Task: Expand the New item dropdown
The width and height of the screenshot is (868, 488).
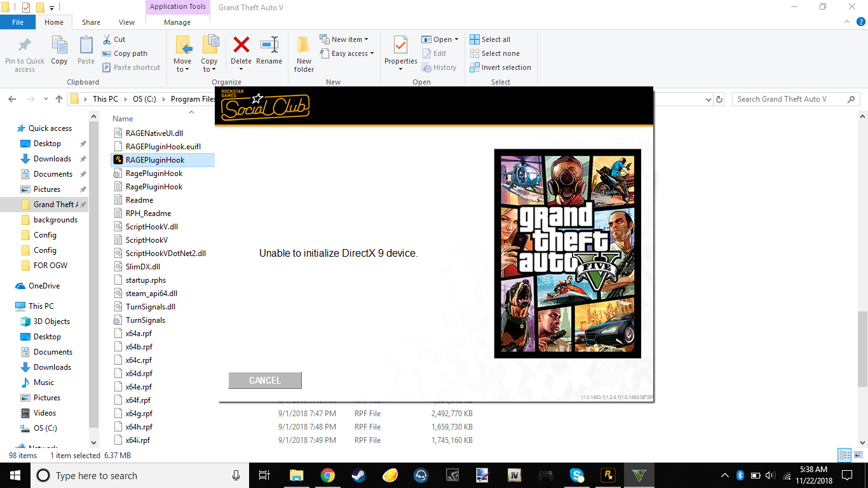Action: (366, 39)
